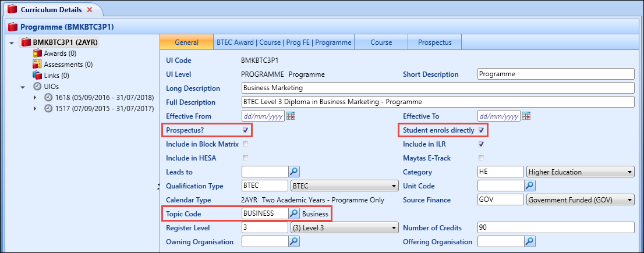Select 1618 (05/09/2016 - 31/07/2018) UIO
The height and width of the screenshot is (253, 644).
pos(104,98)
